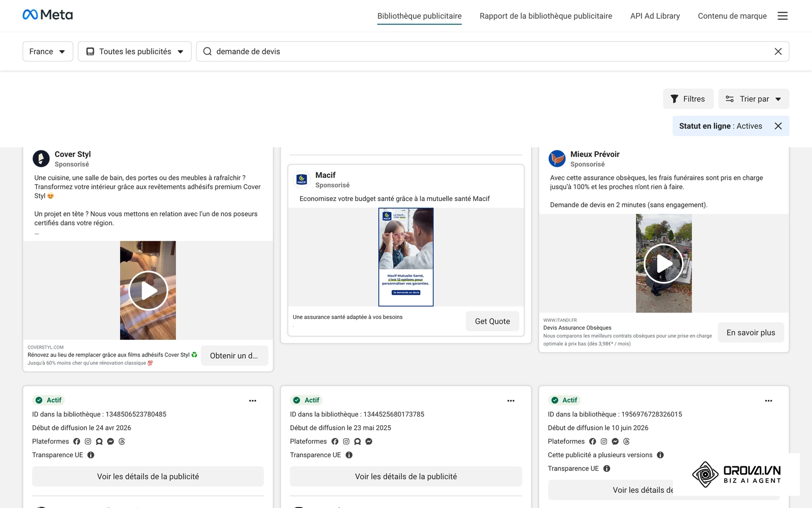Click the search magnifier icon
The image size is (812, 508).
pos(207,51)
